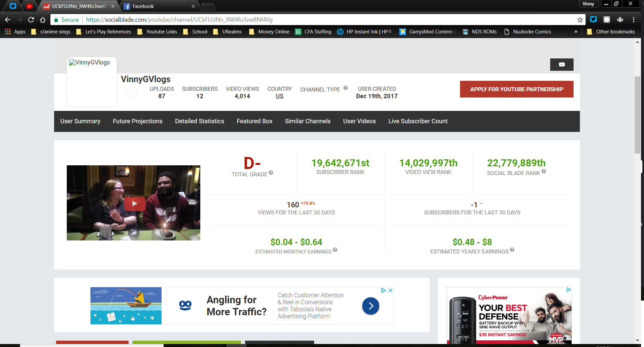
Task: Close the Facebook tab
Action: pos(193,6)
